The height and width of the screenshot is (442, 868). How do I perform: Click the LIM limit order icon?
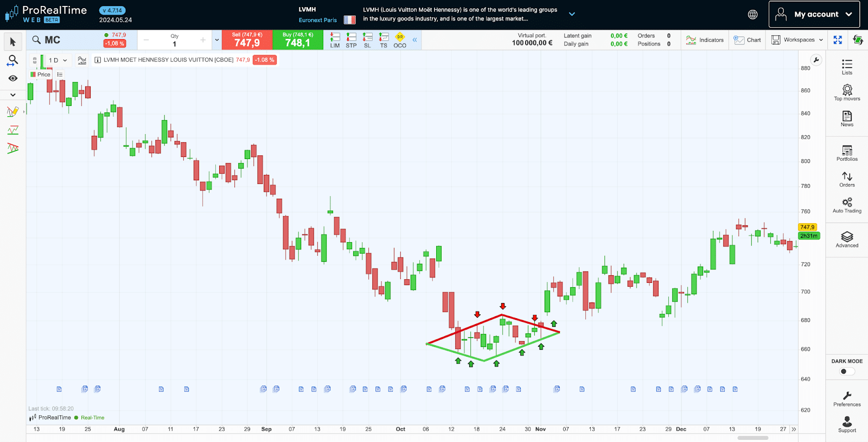tap(335, 40)
